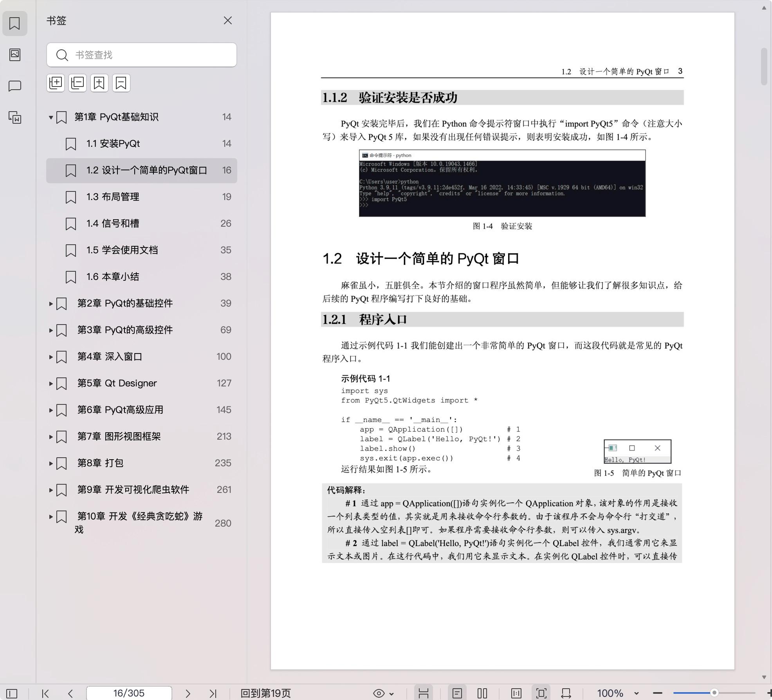Click the 图 1-4 验证安装 caption
This screenshot has height=700, width=772.
(x=502, y=226)
